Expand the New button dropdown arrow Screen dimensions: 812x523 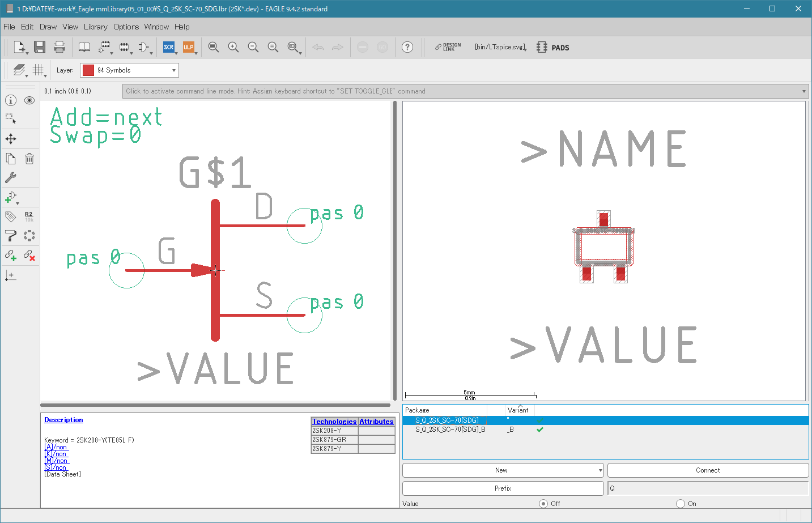600,470
